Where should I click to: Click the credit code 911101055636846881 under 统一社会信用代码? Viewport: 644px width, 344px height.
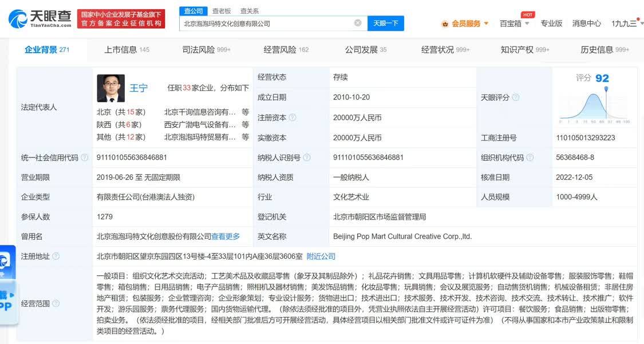[x=132, y=157]
